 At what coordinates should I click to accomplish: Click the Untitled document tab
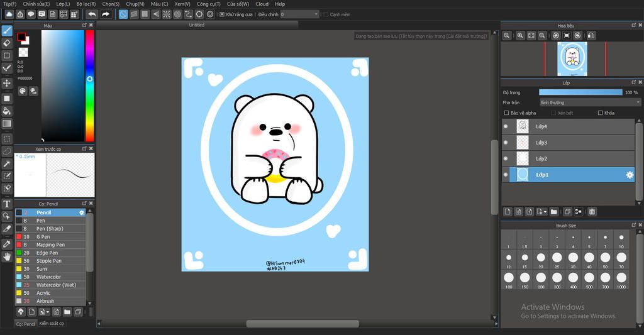(197, 25)
